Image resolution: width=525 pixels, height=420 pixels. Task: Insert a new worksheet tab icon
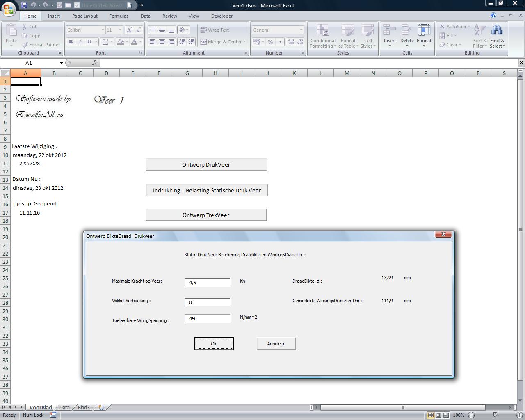(101, 407)
